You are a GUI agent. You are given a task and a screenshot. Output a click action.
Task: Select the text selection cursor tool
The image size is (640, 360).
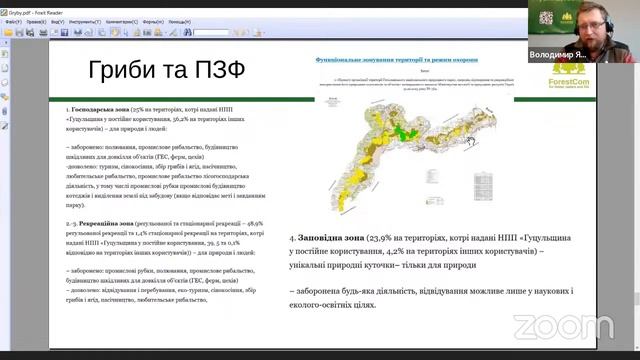pos(126,32)
